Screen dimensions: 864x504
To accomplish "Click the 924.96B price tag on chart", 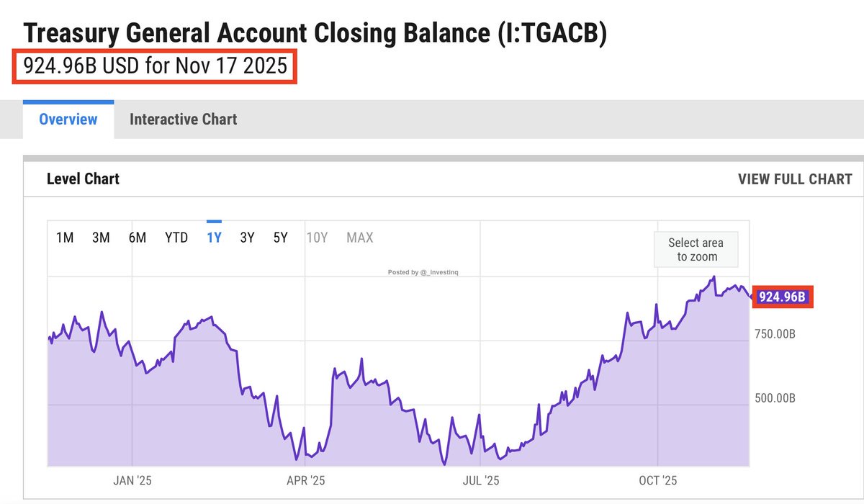I will 782,296.
